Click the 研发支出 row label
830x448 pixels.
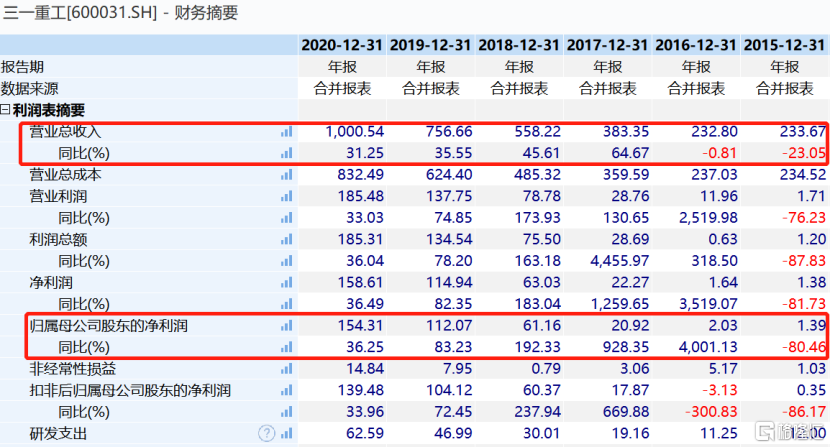tap(58, 434)
